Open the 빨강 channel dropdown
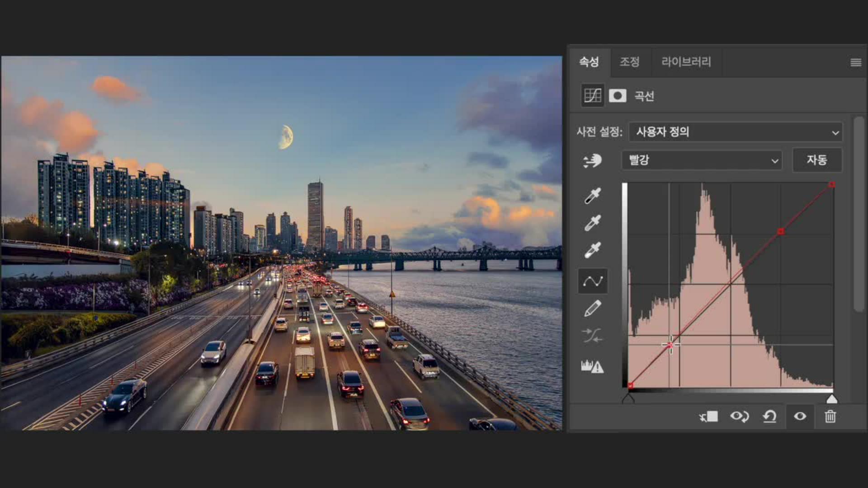This screenshot has height=488, width=868. [702, 160]
